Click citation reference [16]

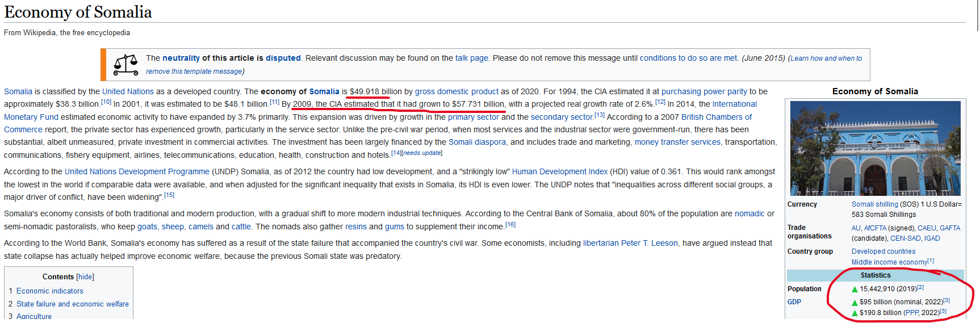click(510, 225)
